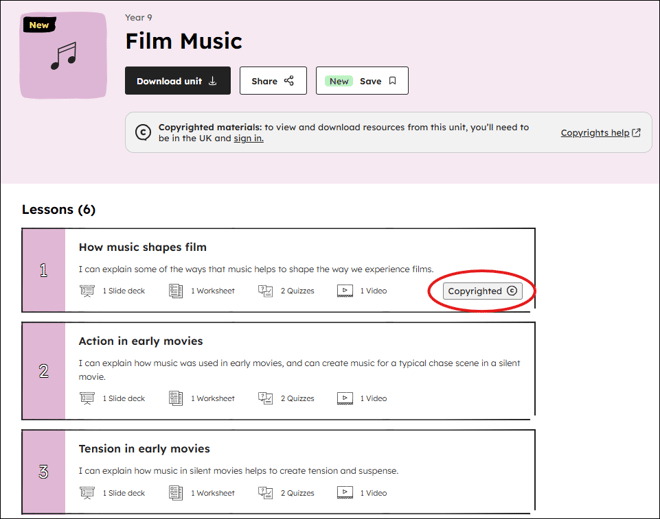Click worksheet icon in Tension in early movies

click(176, 493)
